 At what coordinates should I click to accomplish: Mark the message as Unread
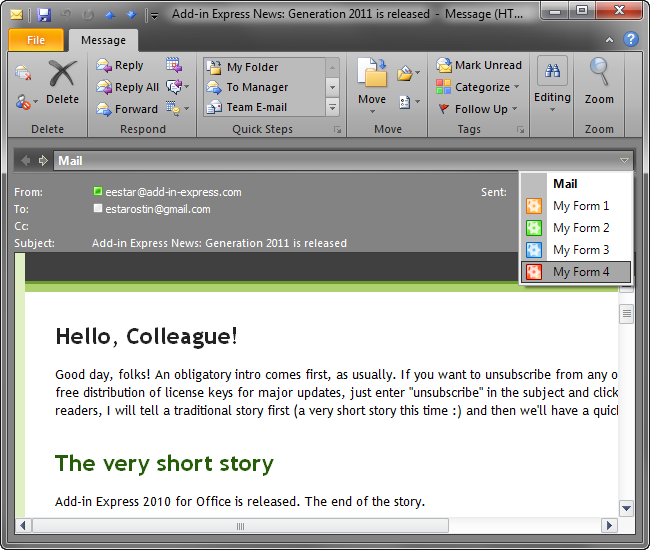479,65
